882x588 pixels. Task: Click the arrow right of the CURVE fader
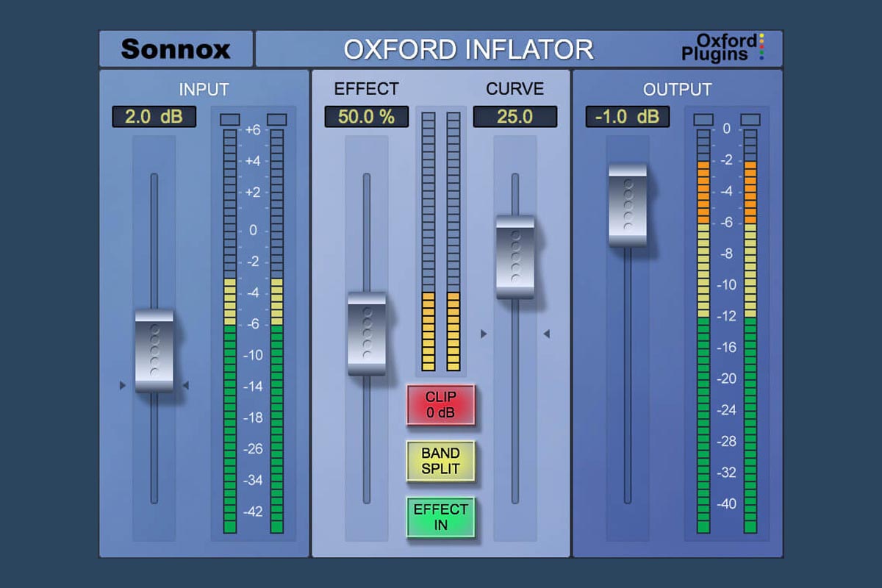tap(545, 332)
